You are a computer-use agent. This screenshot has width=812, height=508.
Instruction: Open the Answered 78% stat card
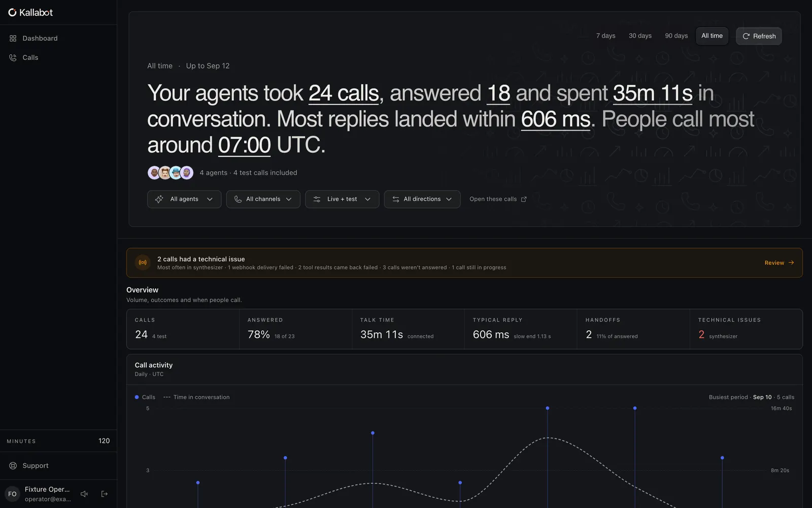[295, 329]
